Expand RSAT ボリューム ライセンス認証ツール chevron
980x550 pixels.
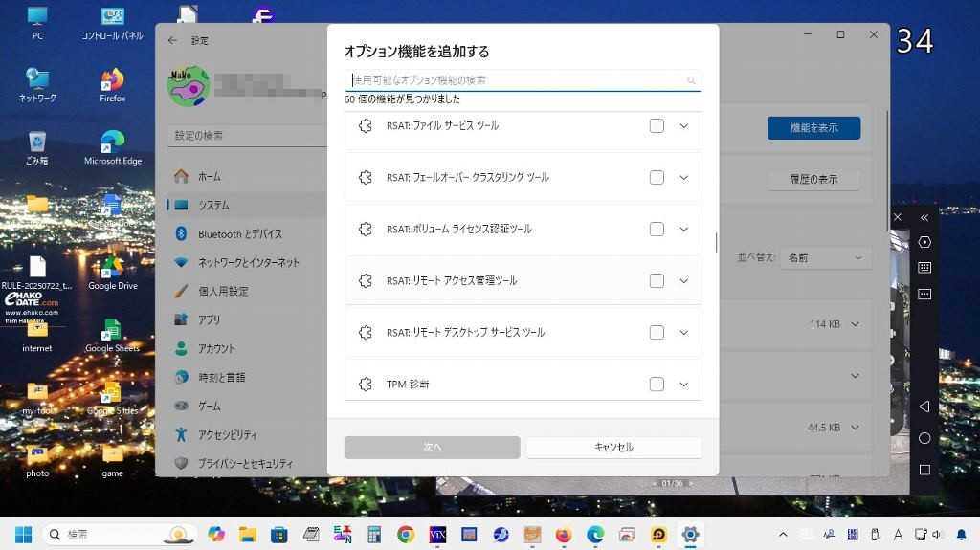[x=683, y=229]
